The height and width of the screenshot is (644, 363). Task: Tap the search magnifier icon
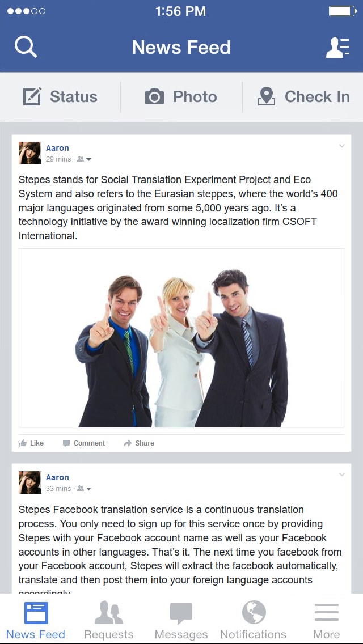pos(26,47)
